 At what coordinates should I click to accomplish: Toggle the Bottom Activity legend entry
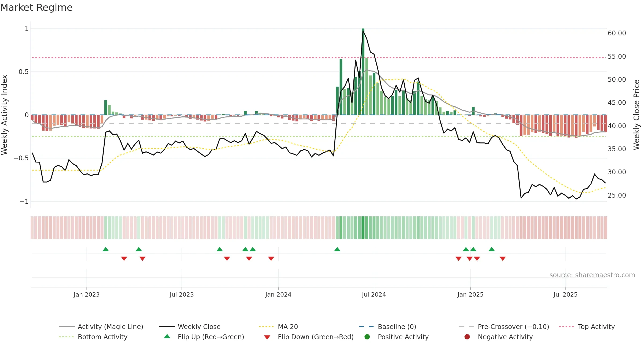coord(93,337)
